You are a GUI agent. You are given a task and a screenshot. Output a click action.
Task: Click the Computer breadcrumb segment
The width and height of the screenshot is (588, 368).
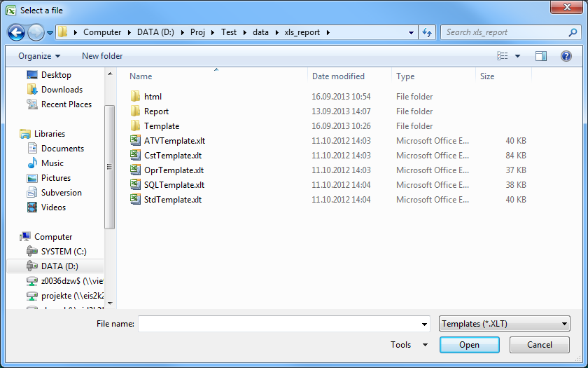click(102, 32)
